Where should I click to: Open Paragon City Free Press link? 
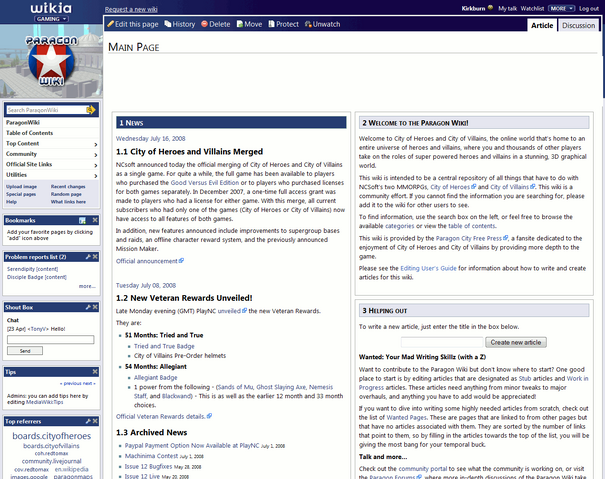pyautogui.click(x=472, y=238)
